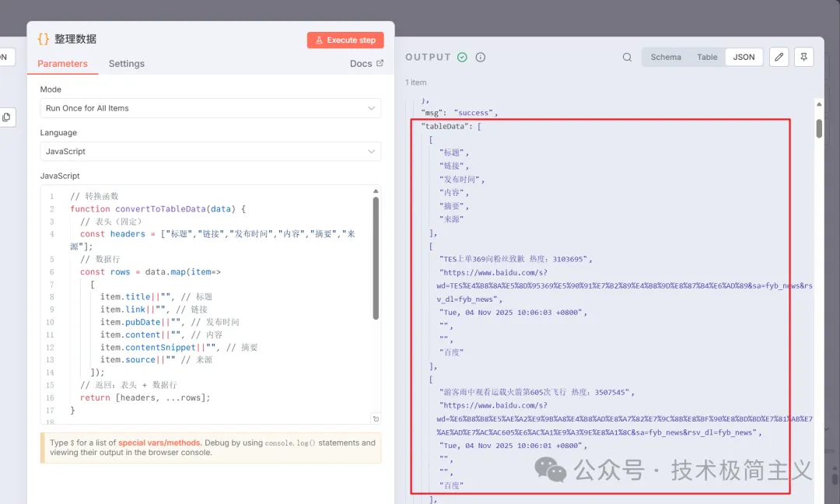Click the 'function convertToTableData(data)' line
The width and height of the screenshot is (840, 504).
pos(158,209)
